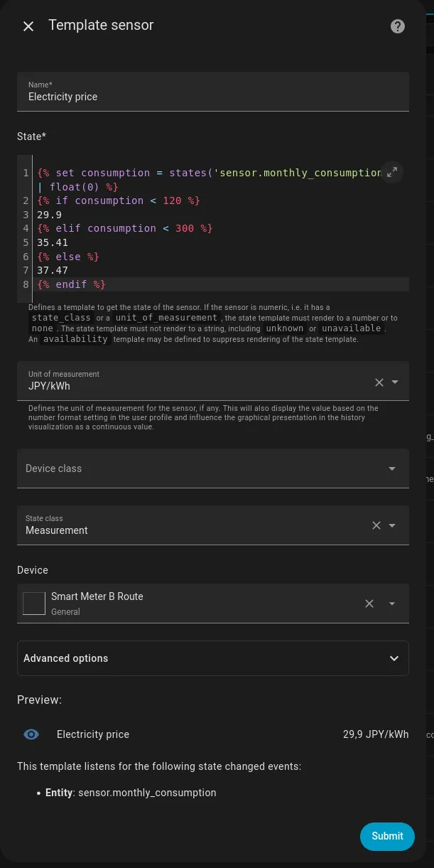Remove the Smart Meter B Route device
Viewport: 434px width, 868px height.
pos(369,604)
